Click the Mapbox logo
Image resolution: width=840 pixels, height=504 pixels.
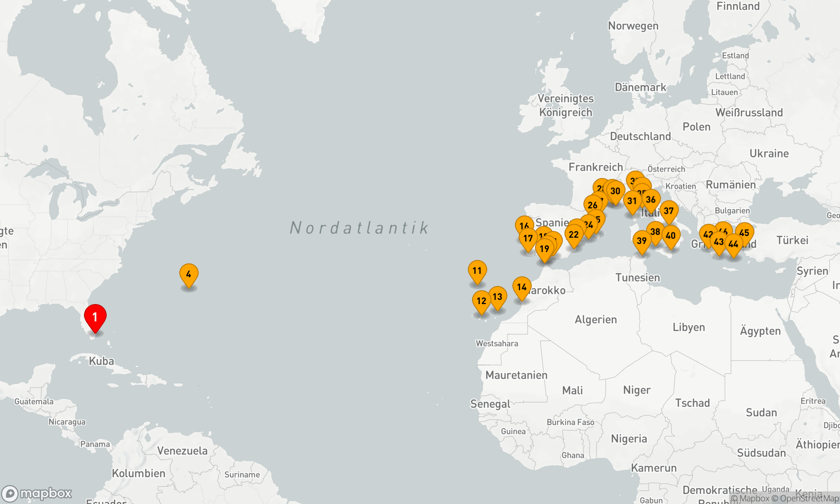[x=37, y=493]
